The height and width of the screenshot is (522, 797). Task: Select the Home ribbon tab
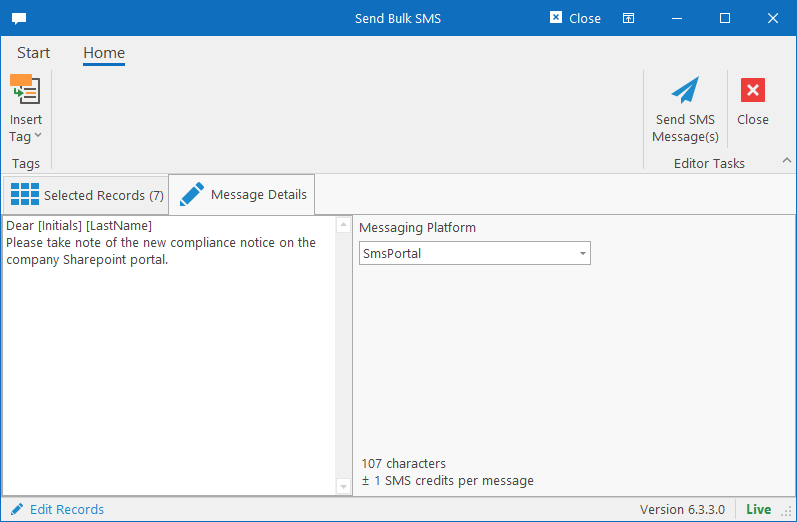tap(104, 53)
